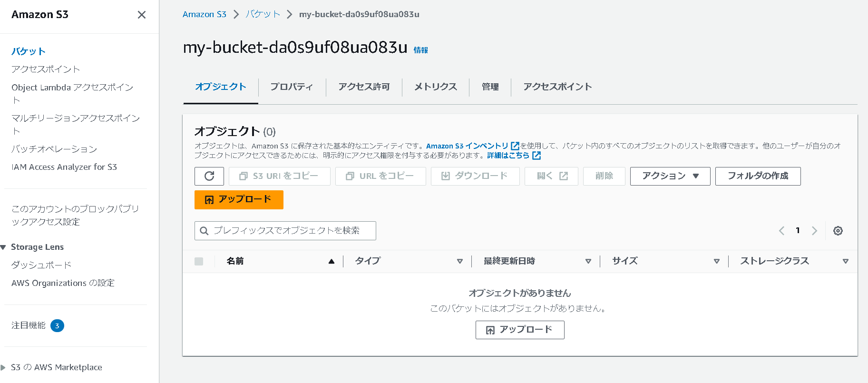Open the バケット breadcrumb link
Image resolution: width=868 pixels, height=383 pixels.
coord(263,14)
